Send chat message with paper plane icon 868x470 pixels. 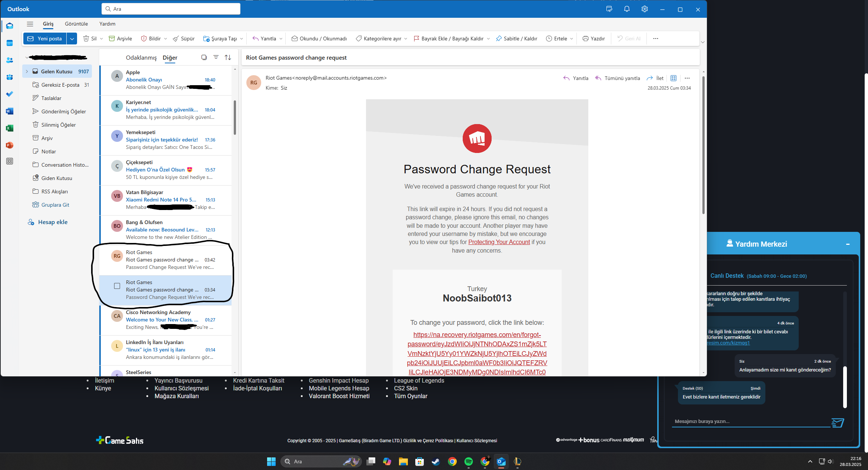[x=837, y=423]
